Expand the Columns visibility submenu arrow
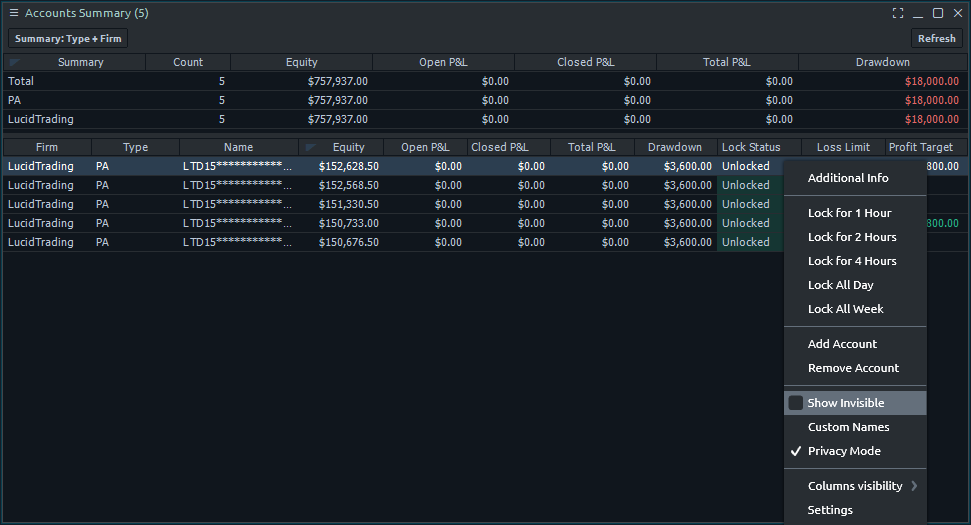This screenshot has height=525, width=971. (914, 486)
